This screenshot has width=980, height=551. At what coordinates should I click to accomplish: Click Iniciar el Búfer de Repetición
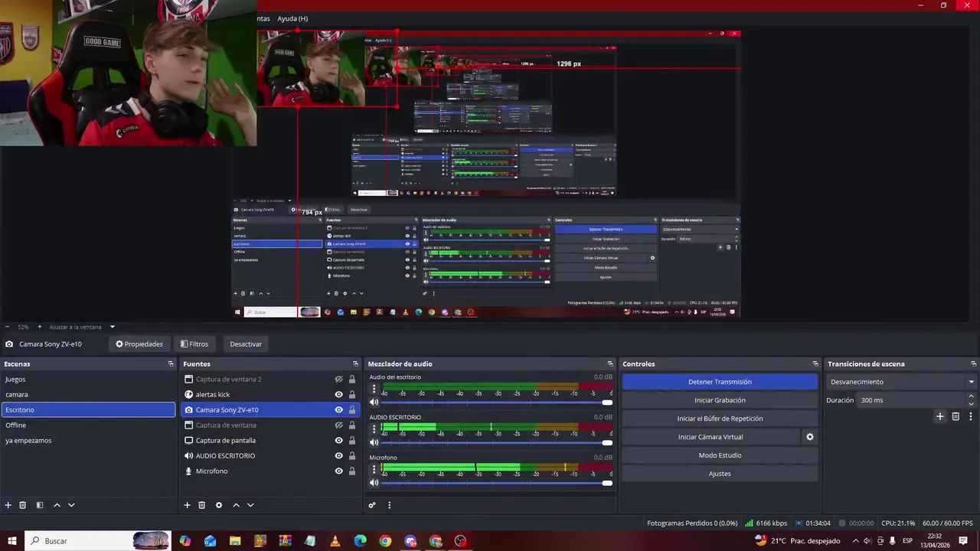point(720,419)
